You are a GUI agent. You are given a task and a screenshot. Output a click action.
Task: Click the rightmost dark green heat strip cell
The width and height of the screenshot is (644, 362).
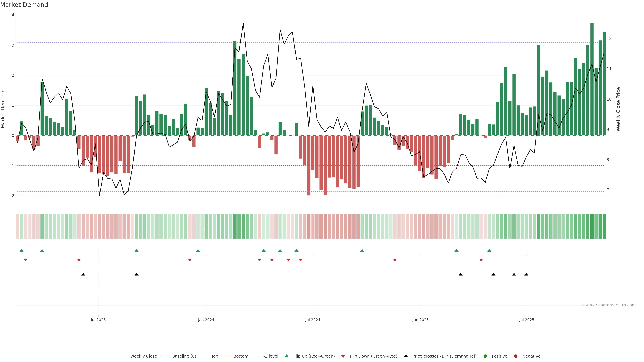click(604, 226)
